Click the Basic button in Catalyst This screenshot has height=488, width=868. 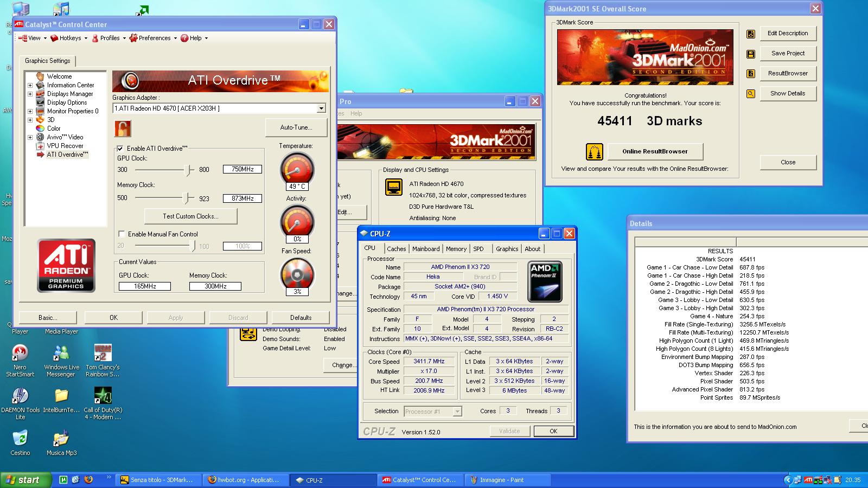coord(48,318)
